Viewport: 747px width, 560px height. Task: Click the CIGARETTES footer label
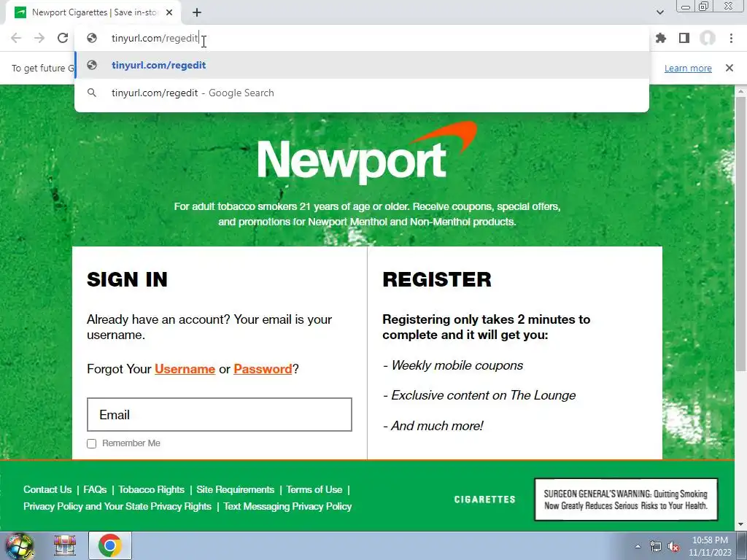click(x=485, y=499)
